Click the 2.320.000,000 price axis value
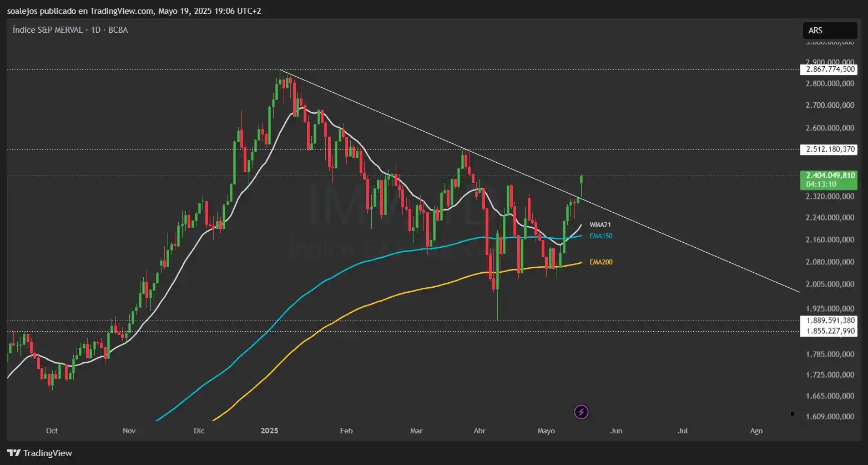Image resolution: width=868 pixels, height=465 pixels. pos(830,197)
